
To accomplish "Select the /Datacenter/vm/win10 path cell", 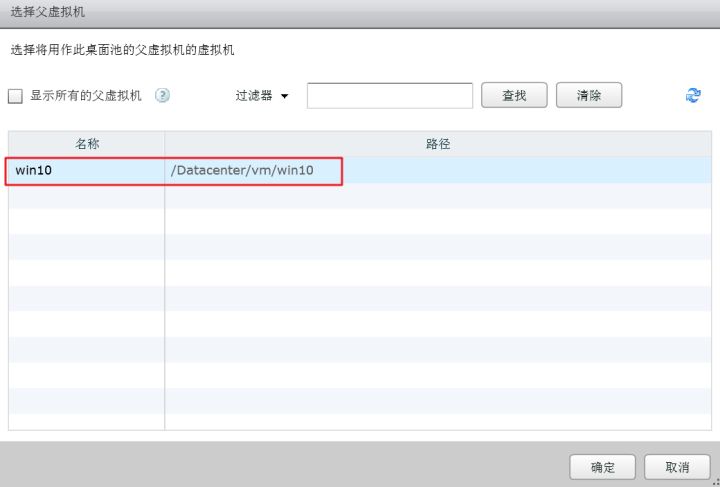I will tap(438, 170).
